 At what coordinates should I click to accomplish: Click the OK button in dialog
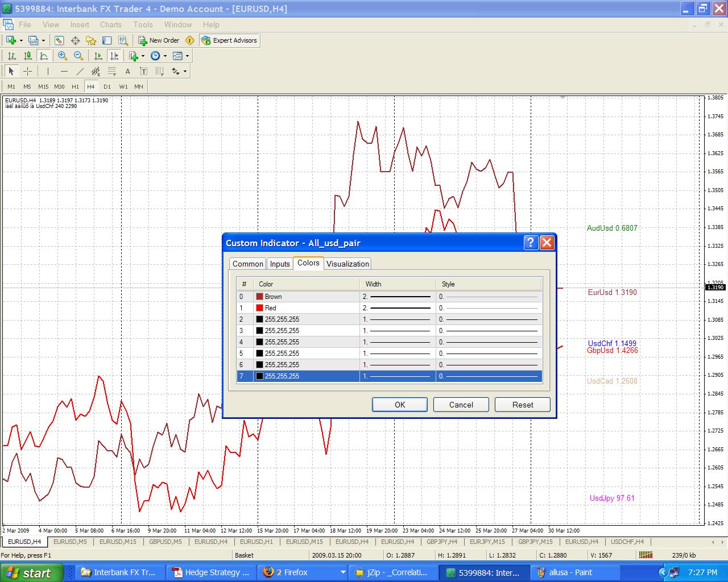(400, 405)
